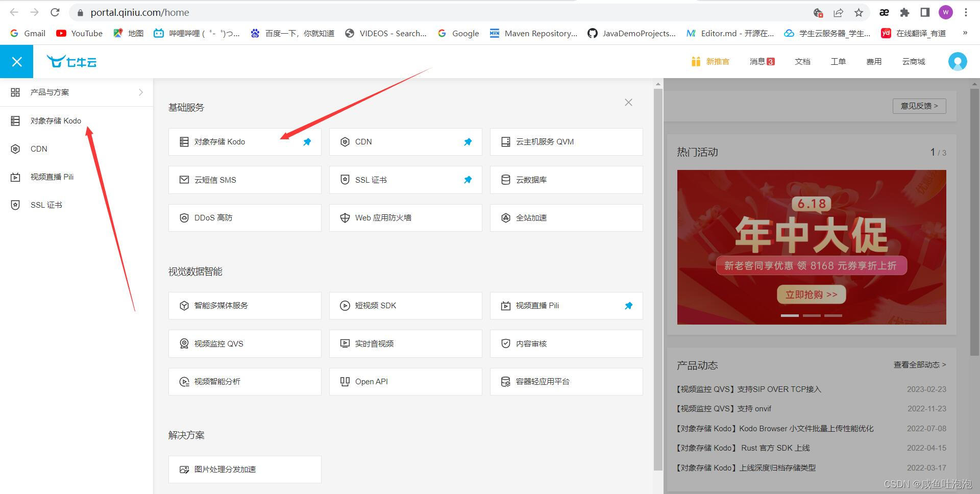This screenshot has width=980, height=494.
Task: Open 文档 in top navigation
Action: click(802, 62)
